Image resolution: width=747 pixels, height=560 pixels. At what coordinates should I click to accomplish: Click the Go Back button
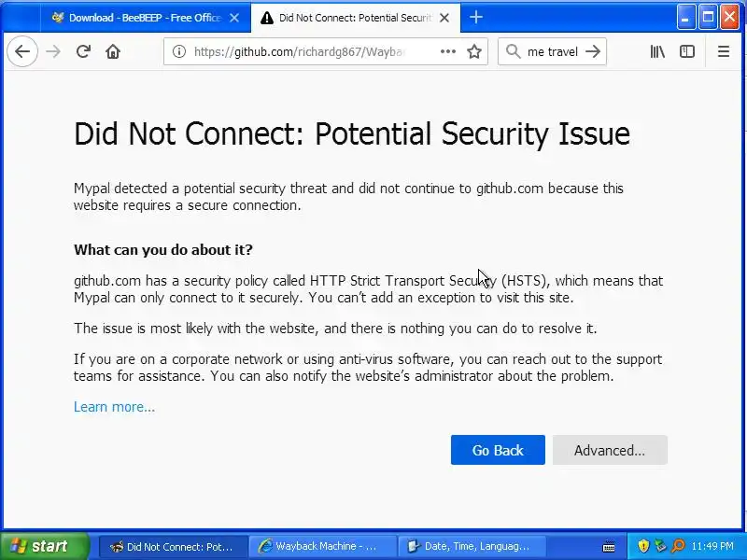coord(498,450)
